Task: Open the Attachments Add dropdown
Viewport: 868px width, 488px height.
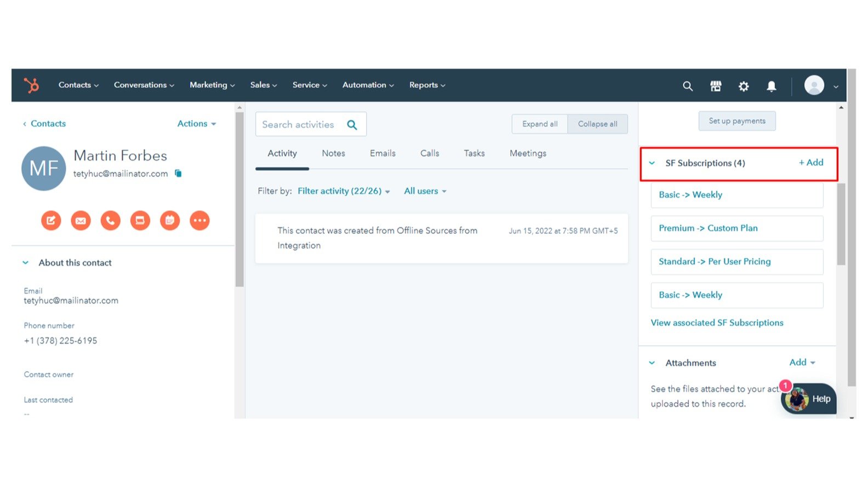Action: [x=802, y=363]
